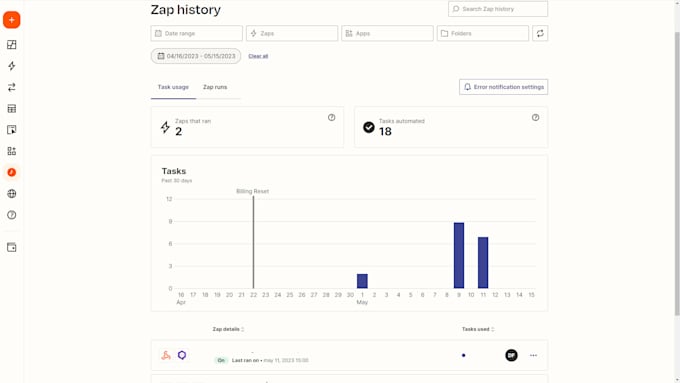680x383 pixels.
Task: Click the Zaps that ran lightning icon
Action: [x=165, y=127]
